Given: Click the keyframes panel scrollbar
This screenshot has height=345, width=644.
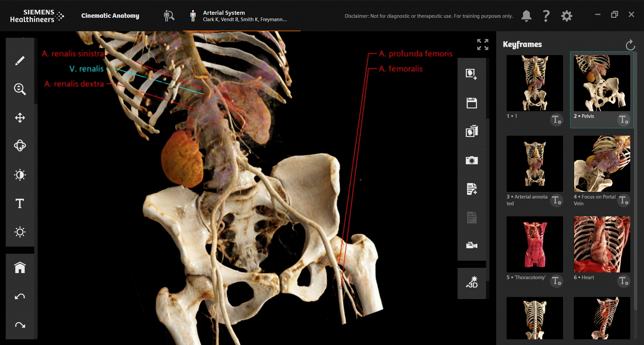Looking at the screenshot, I should click(x=635, y=181).
